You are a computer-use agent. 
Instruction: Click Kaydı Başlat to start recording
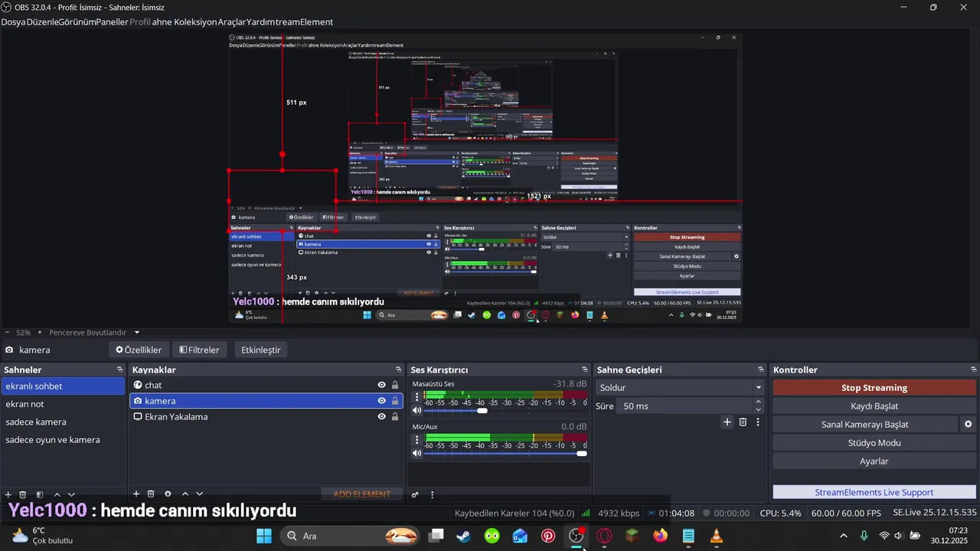(874, 406)
